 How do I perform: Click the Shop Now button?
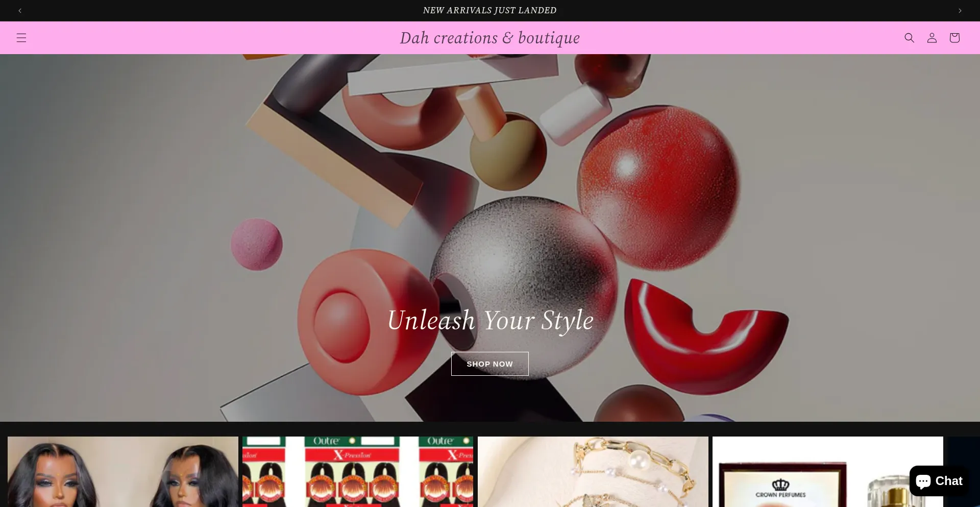point(489,364)
